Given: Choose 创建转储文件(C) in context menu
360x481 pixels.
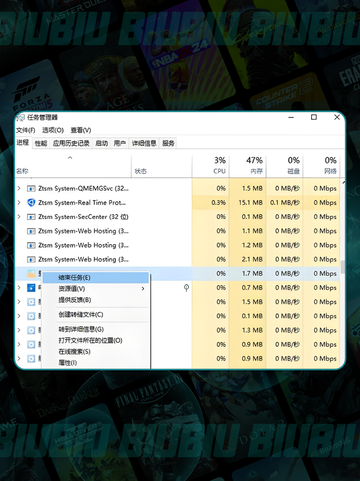Looking at the screenshot, I should [x=95, y=315].
